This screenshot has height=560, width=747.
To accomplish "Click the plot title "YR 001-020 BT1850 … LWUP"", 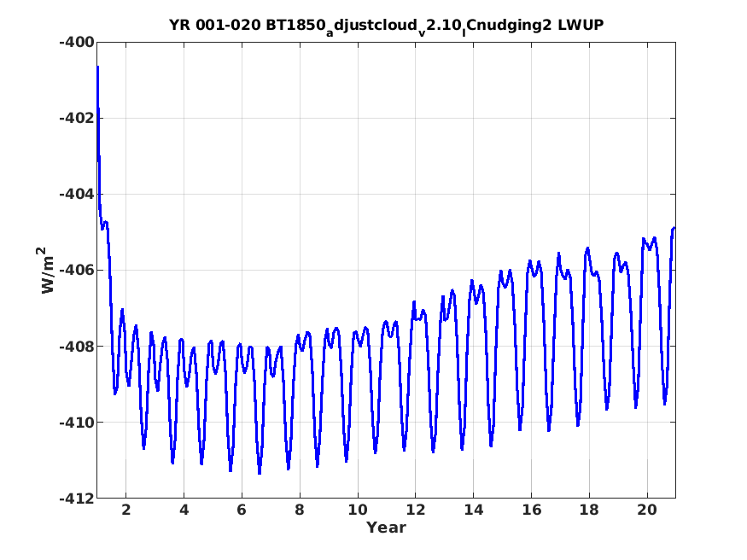I will pyautogui.click(x=387, y=26).
